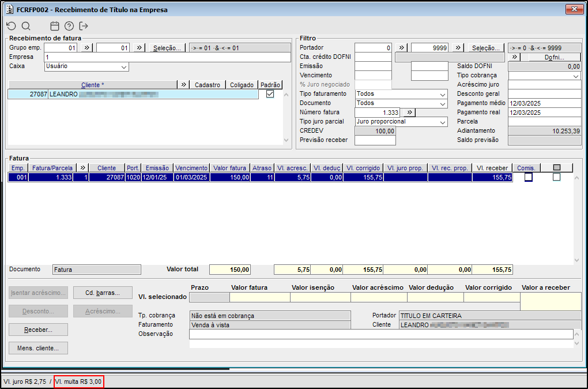Open the help question mark icon
588x389 pixels.
click(x=69, y=26)
